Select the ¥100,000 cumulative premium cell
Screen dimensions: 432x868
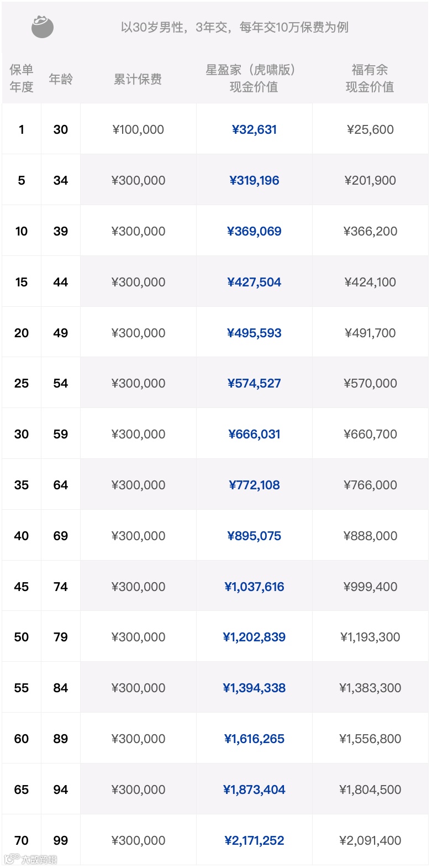138,129
